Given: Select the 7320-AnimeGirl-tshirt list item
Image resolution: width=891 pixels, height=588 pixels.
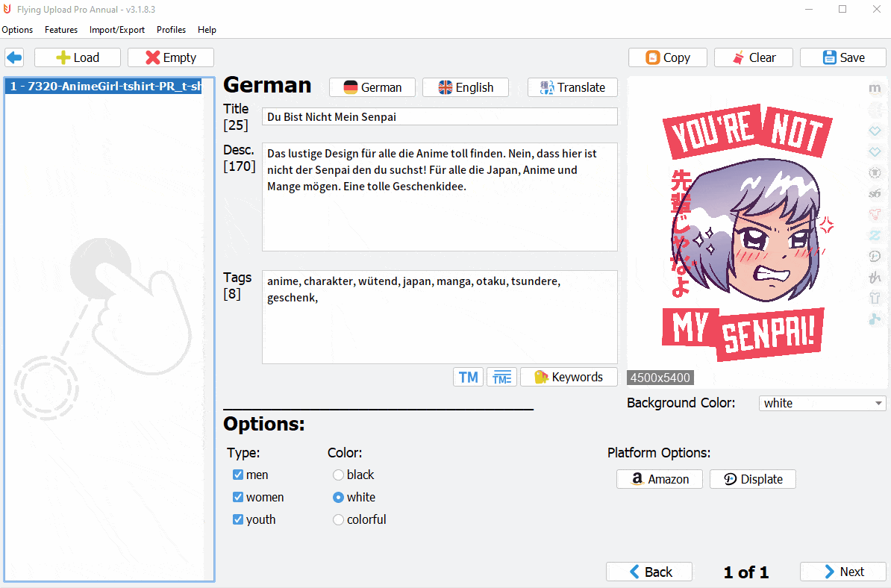Looking at the screenshot, I should [x=104, y=87].
